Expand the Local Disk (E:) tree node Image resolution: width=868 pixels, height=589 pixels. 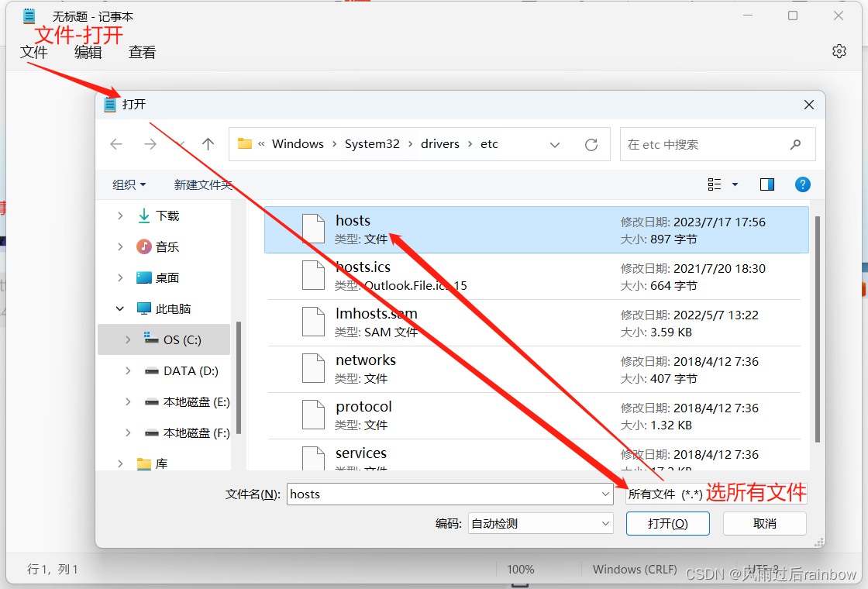coord(128,401)
